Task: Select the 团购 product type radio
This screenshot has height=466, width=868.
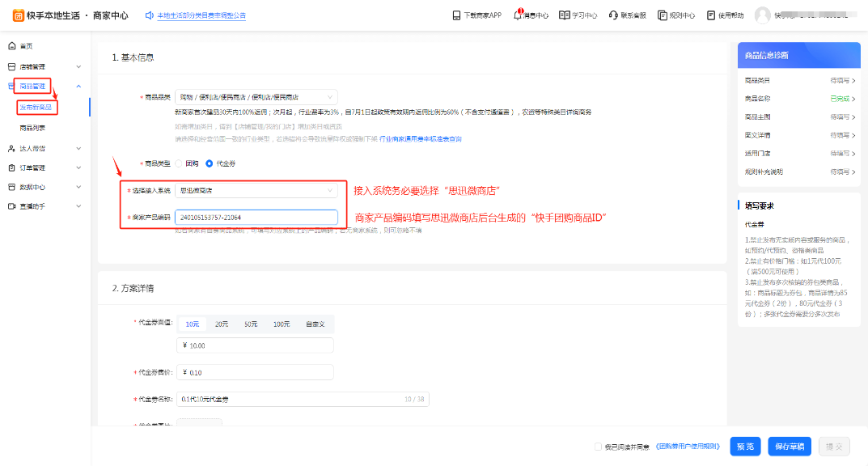Action: click(178, 163)
